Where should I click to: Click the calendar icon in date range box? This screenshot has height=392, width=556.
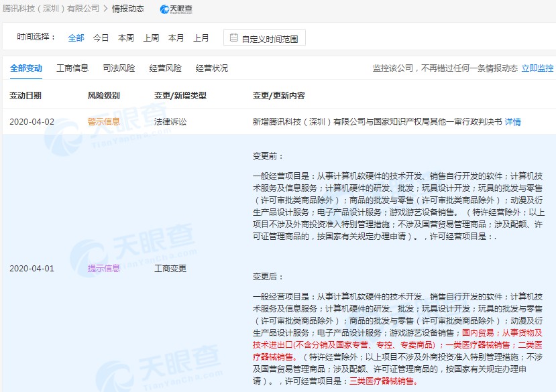233,38
